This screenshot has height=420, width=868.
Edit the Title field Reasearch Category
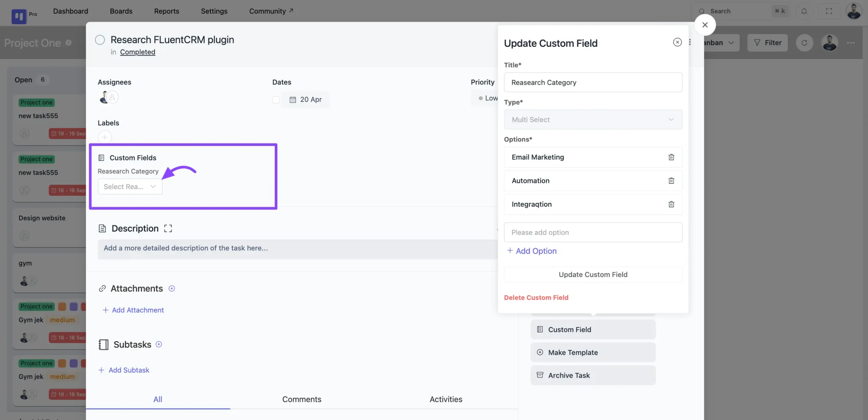tap(593, 82)
